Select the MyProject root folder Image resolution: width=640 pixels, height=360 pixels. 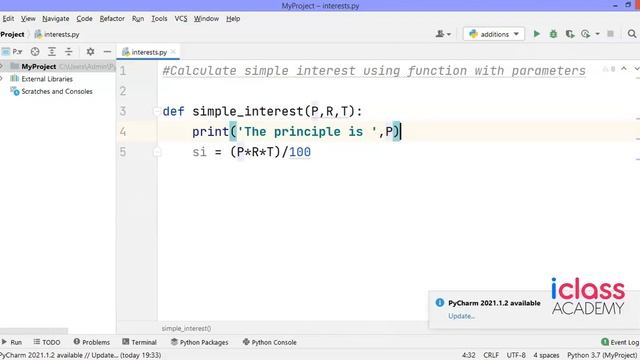click(x=39, y=66)
